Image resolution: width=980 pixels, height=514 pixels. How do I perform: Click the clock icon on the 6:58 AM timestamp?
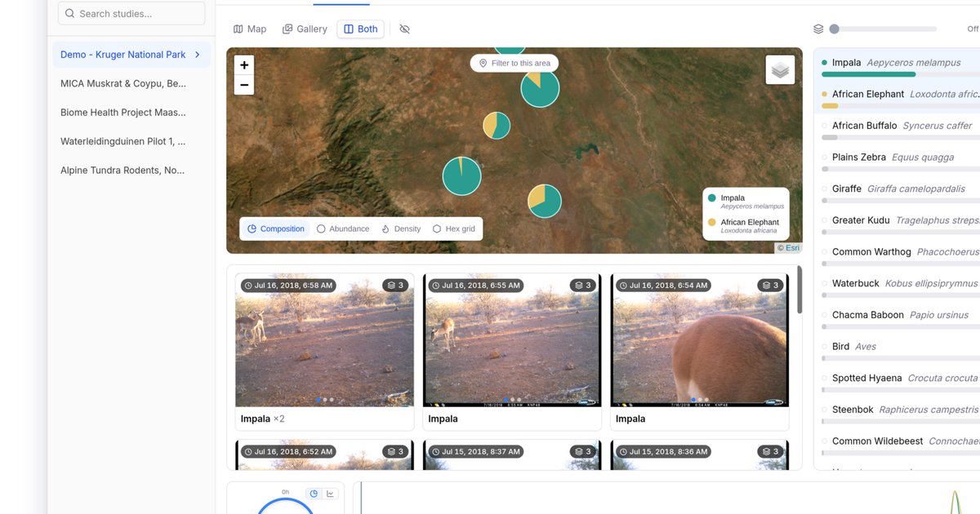point(248,286)
